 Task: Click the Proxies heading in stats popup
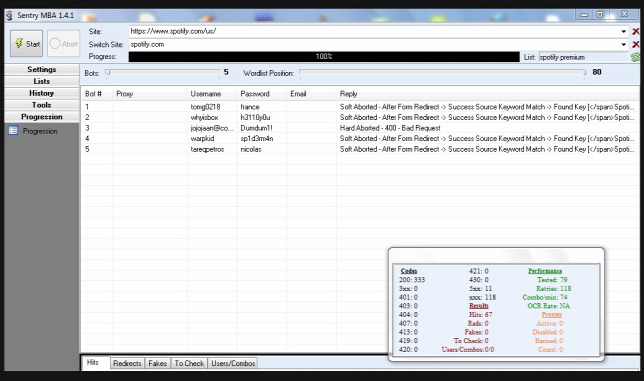click(552, 314)
